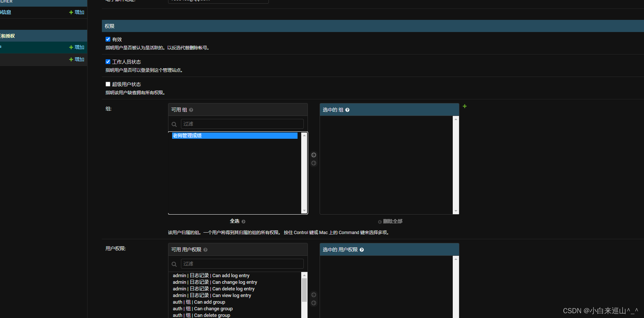Select 'Can add log entry' permission
Image resolution: width=644 pixels, height=318 pixels.
[235, 275]
